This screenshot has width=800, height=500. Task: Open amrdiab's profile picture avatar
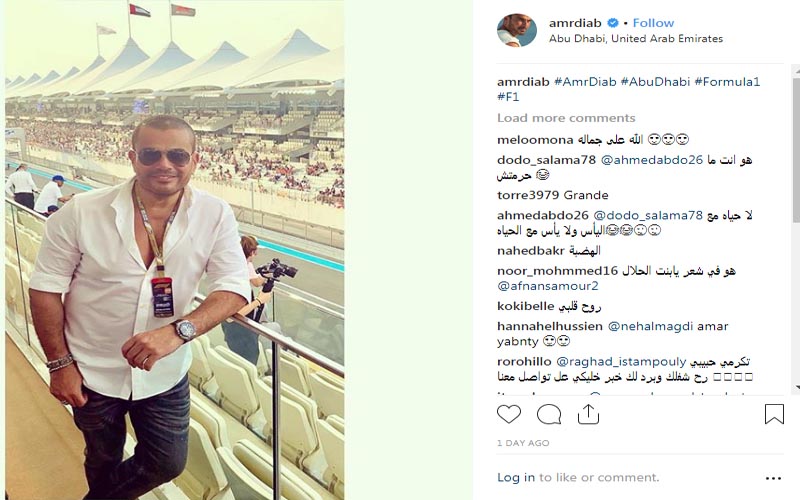(517, 30)
